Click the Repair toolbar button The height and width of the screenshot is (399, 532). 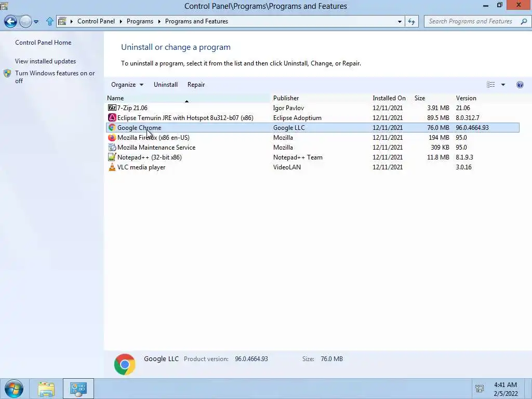click(x=196, y=85)
